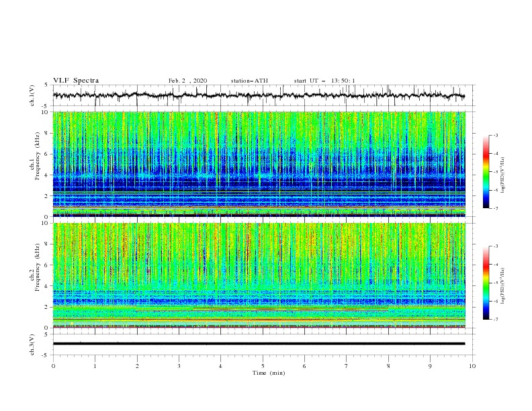The image size is (532, 411).
Task: Click the "4" kHz tick on ch.2 frequency axis
Action: tap(46, 286)
